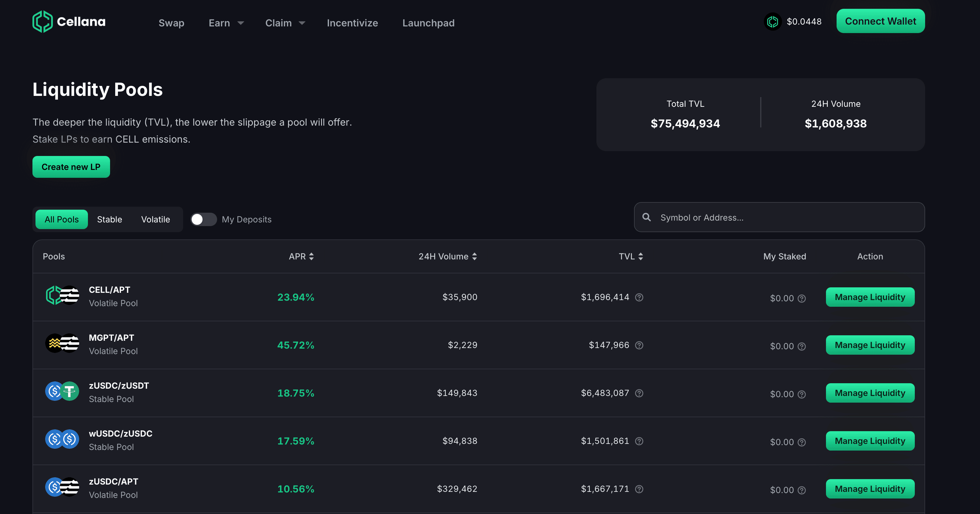980x514 pixels.
Task: Expand the Earn dropdown menu
Action: [x=226, y=23]
